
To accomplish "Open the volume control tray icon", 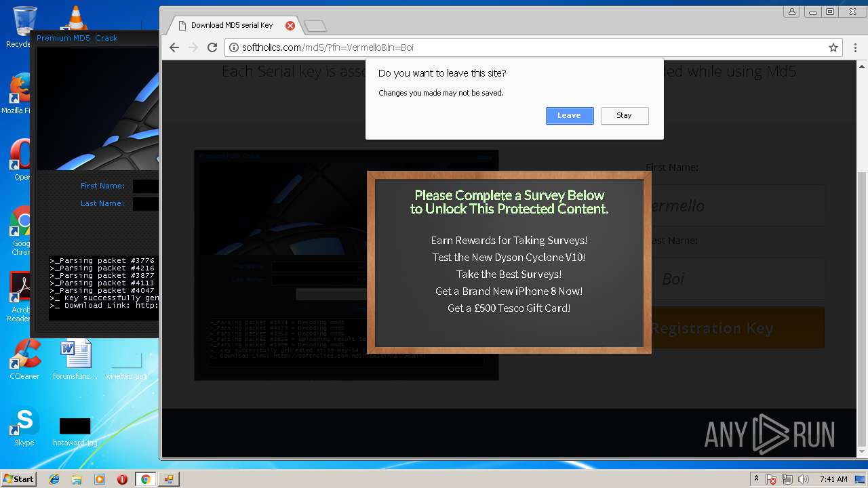I will pos(804,479).
